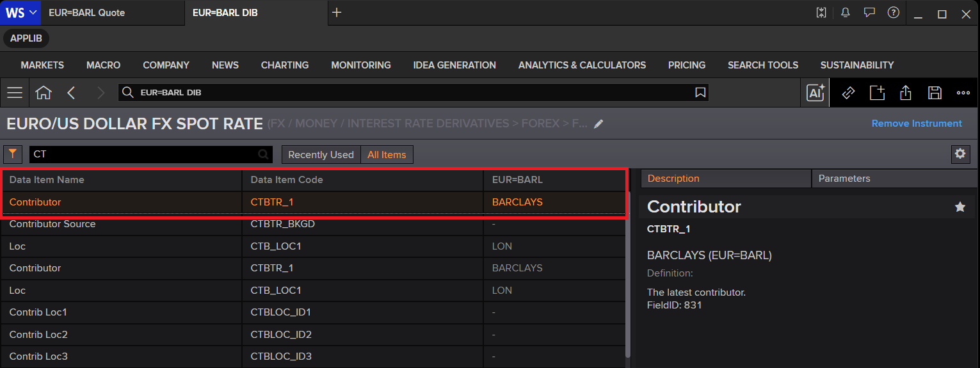Select the Contrib Loc1 row

click(x=314, y=312)
